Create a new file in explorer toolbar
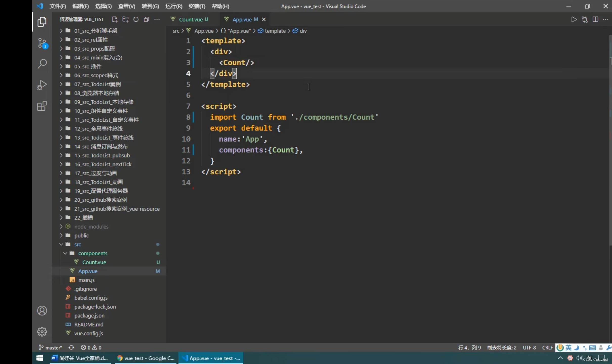 click(115, 19)
